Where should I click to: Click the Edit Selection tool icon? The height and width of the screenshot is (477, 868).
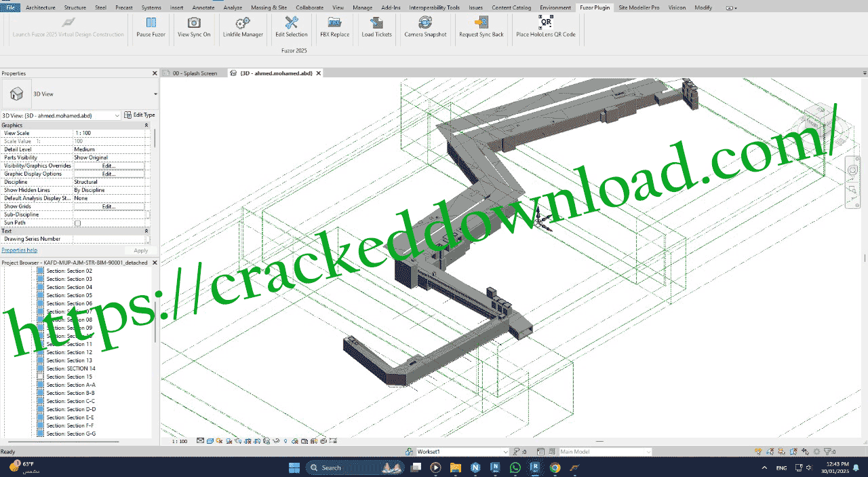click(292, 23)
